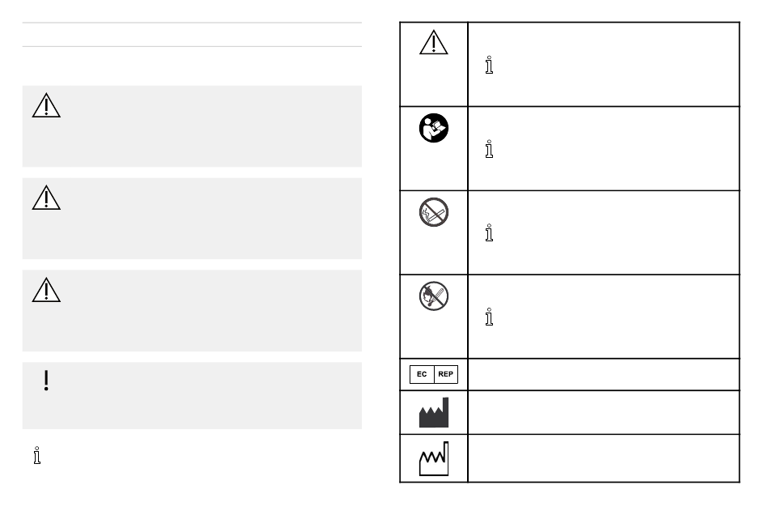
Task: Click the no smoking symbol
Action: [x=434, y=212]
